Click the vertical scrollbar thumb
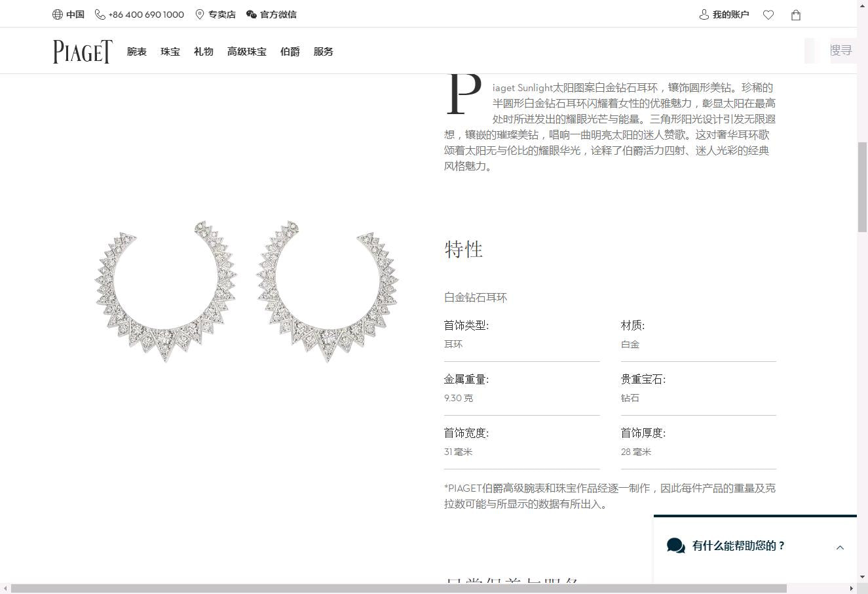Screen dimensions: 868x594 [862, 186]
